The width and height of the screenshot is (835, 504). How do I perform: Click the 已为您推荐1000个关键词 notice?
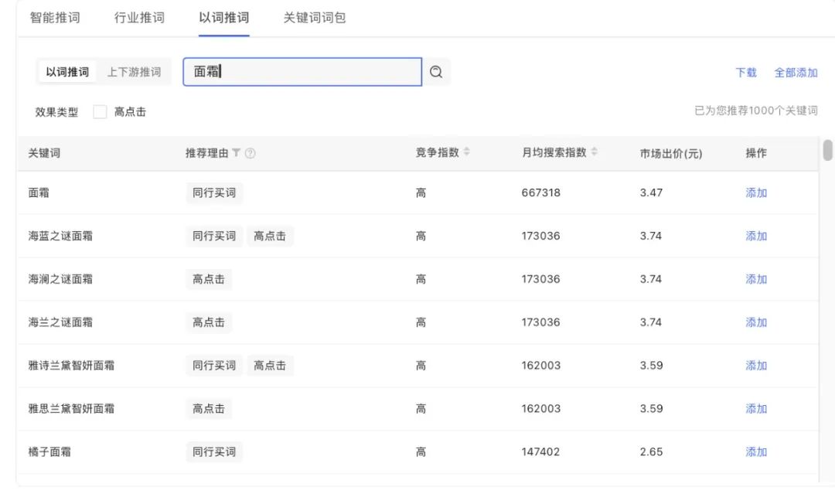[x=755, y=111]
